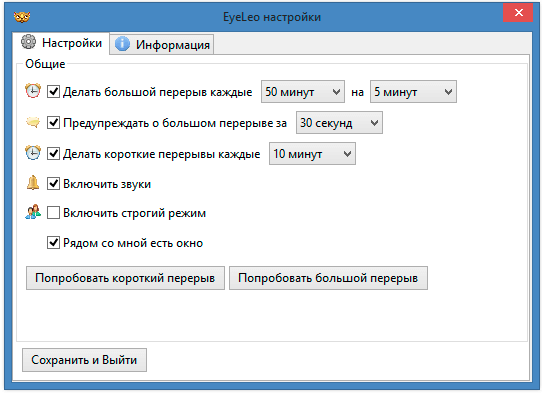The height and width of the screenshot is (393, 542).
Task: Open the 50 минут interval dropdown
Action: [x=303, y=92]
